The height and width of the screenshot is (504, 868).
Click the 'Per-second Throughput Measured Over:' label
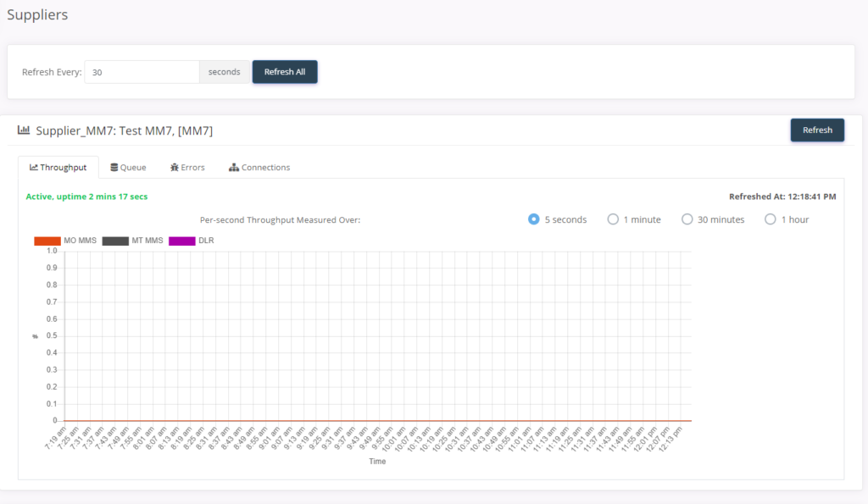280,219
